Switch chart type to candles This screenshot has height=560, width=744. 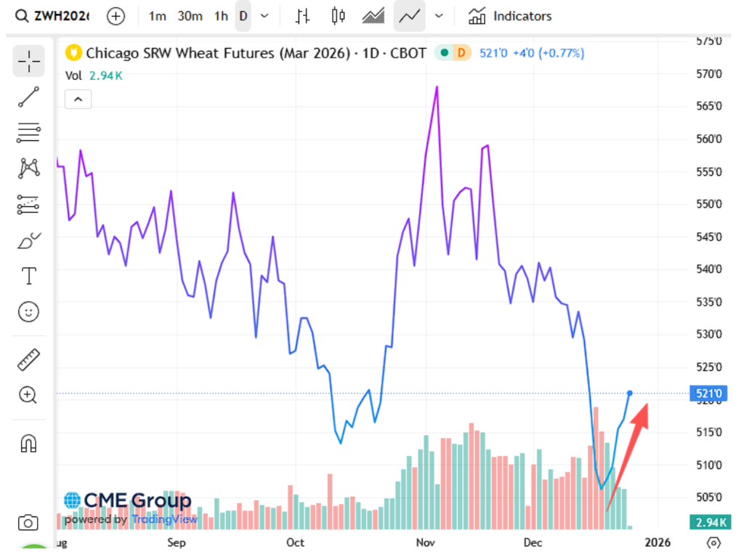(338, 16)
